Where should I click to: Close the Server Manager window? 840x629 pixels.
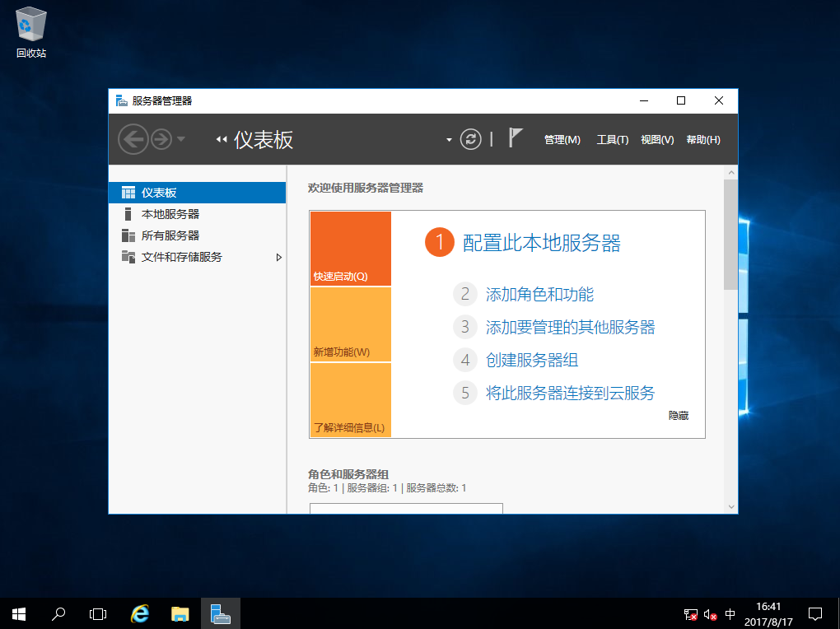point(719,100)
